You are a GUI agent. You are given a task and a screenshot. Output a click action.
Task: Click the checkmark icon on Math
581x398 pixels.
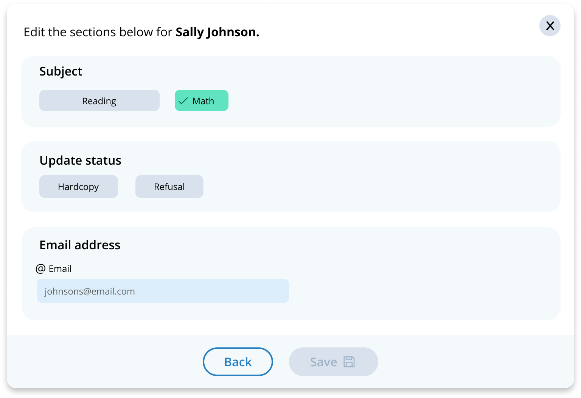183,100
